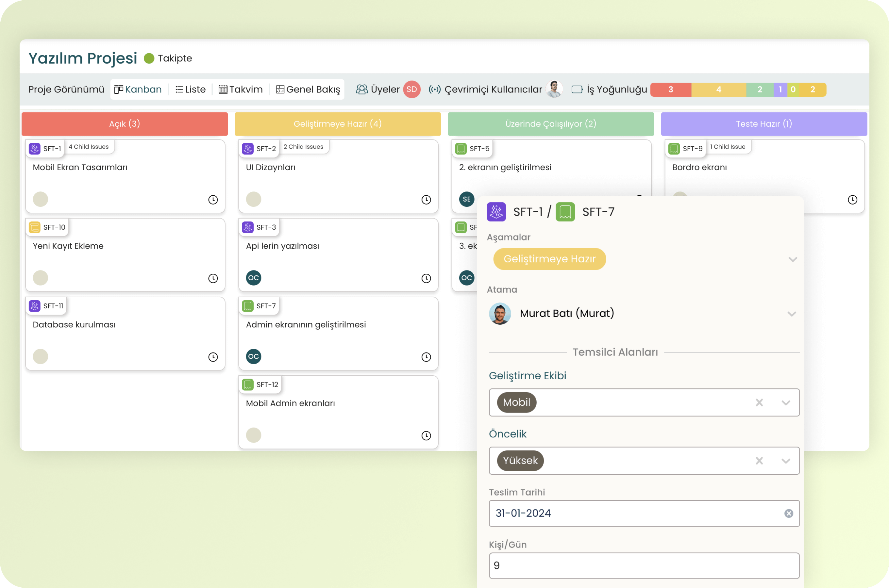Click SFT-7 title in detail panel

598,212
